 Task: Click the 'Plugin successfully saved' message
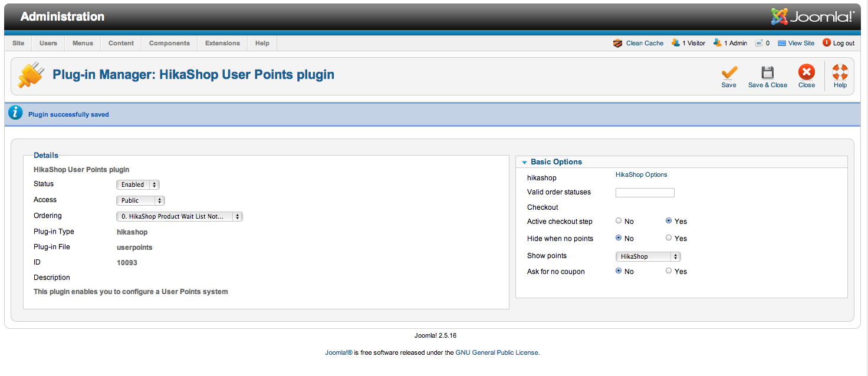click(68, 114)
